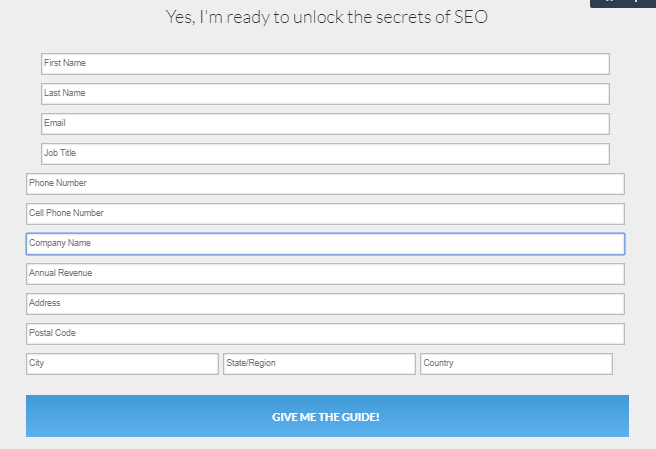
Task: Click the Cell Phone Number box
Action: (325, 214)
